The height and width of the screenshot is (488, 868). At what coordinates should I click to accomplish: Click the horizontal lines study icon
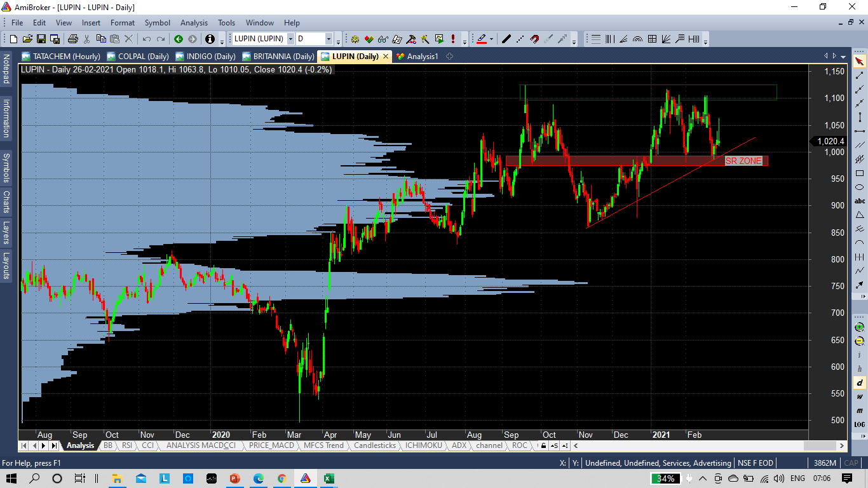pos(596,39)
